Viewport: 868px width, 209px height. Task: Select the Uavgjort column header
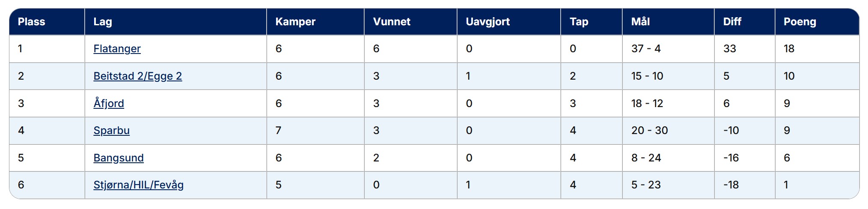[488, 22]
